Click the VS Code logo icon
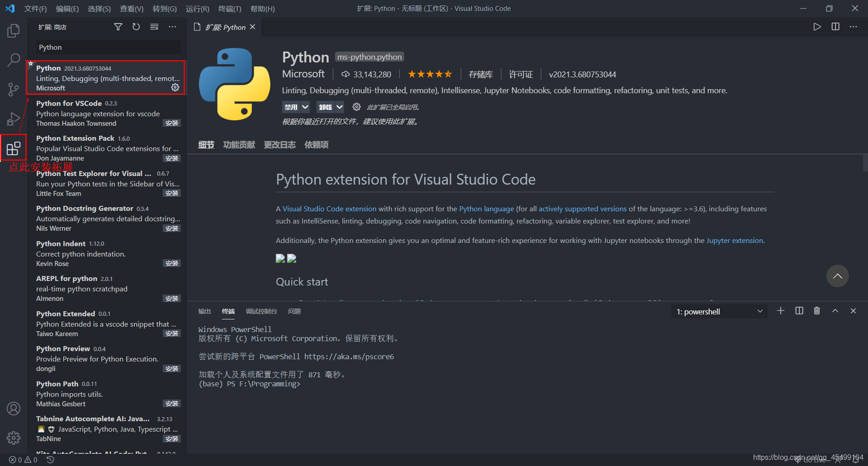This screenshot has height=466, width=868. (10, 9)
